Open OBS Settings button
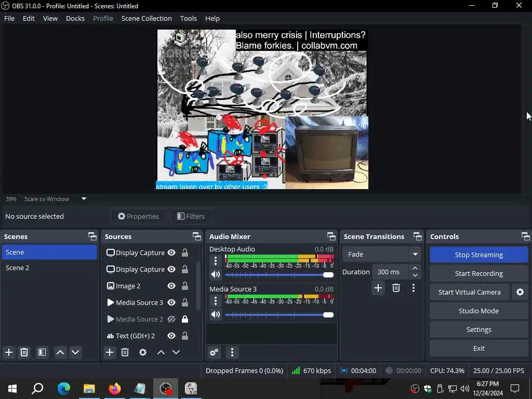 coord(478,329)
